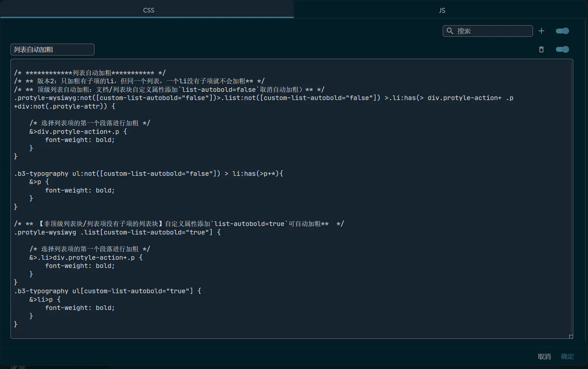Click the snippet name field 列表自动加粗

(52, 50)
